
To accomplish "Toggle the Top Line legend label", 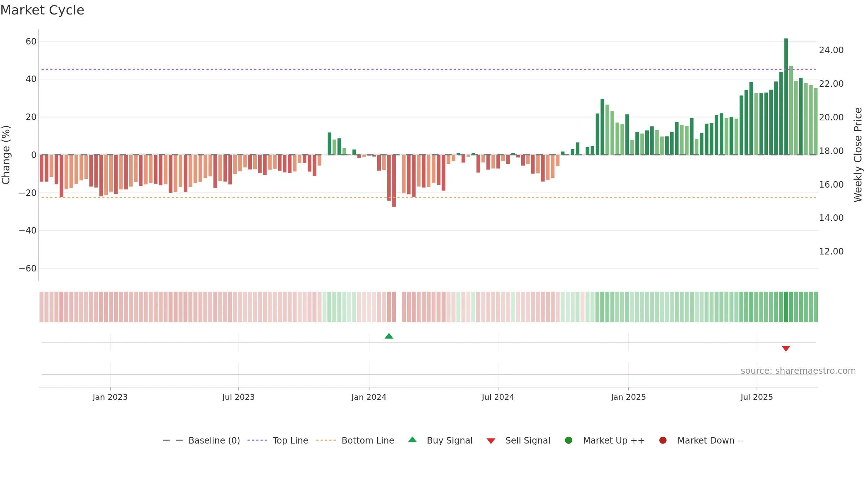I will click(290, 441).
